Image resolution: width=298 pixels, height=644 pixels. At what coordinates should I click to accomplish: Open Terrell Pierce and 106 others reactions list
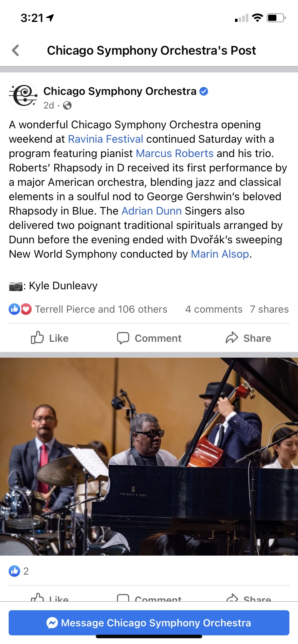coord(101,309)
